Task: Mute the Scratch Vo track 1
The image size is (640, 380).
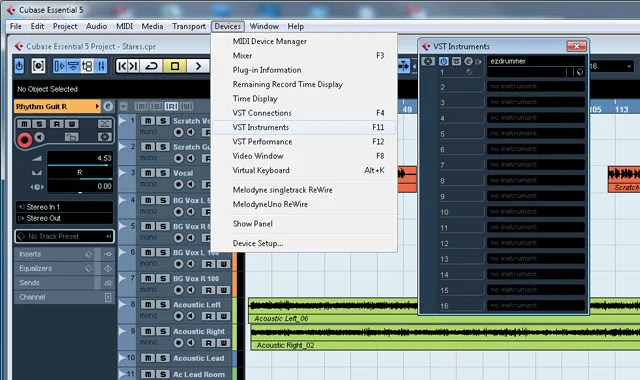Action: tap(148, 120)
